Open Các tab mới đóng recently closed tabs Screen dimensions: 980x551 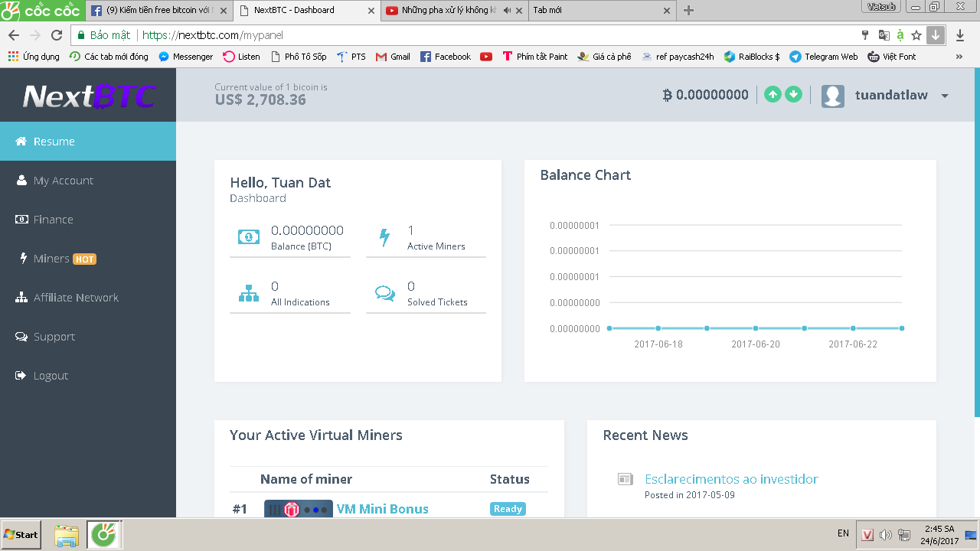pos(109,57)
